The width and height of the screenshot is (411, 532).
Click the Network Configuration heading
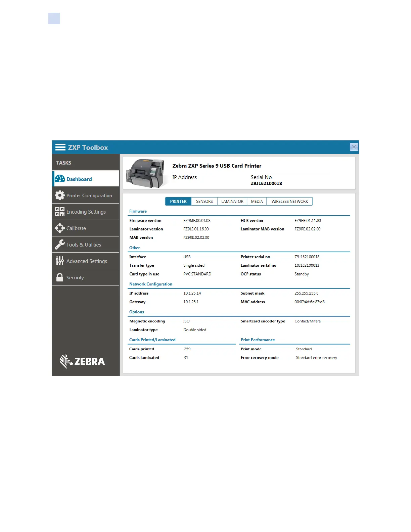coord(151,284)
